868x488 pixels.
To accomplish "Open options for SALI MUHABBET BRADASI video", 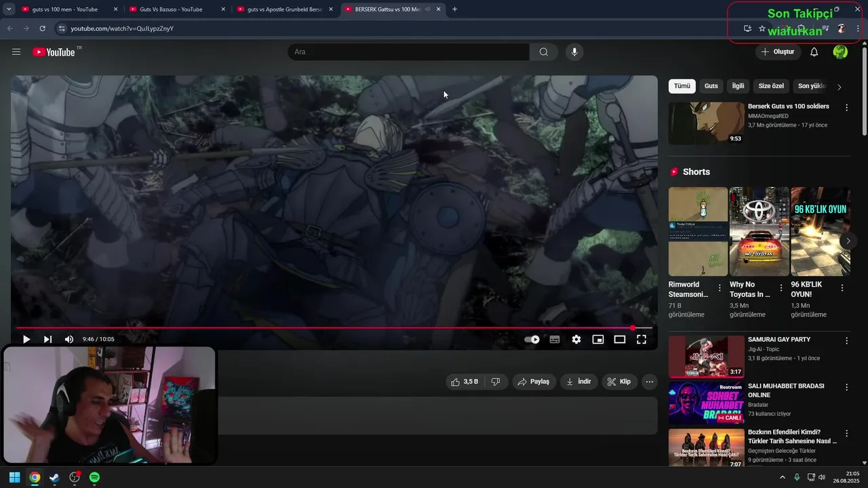I will [846, 387].
